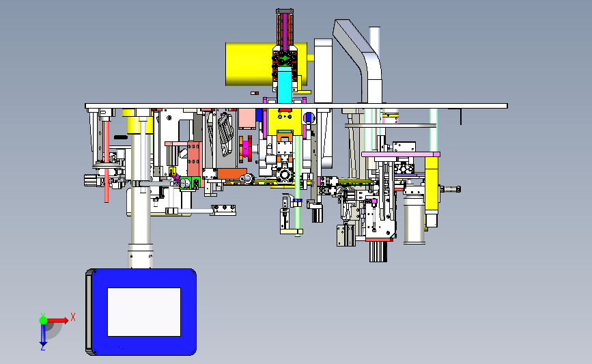Viewport: 592px width, 364px height.
Task: Select the long horizontal white base plate
Action: coord(296,106)
